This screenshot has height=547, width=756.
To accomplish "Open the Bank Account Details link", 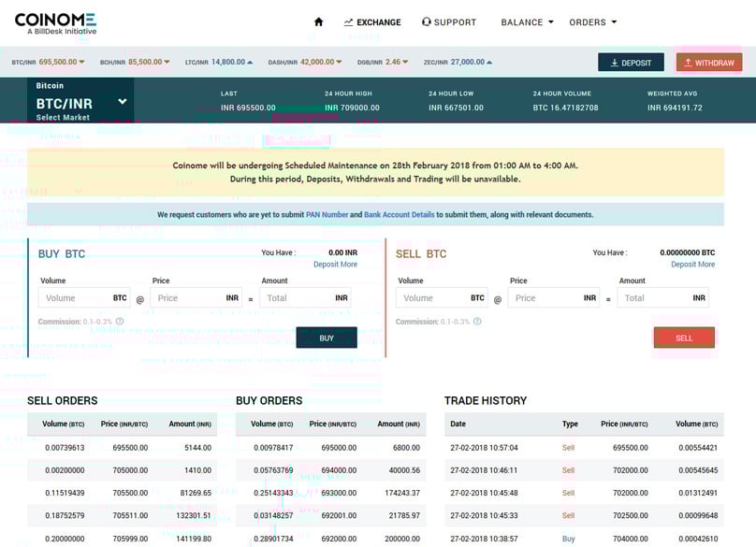I will click(400, 214).
